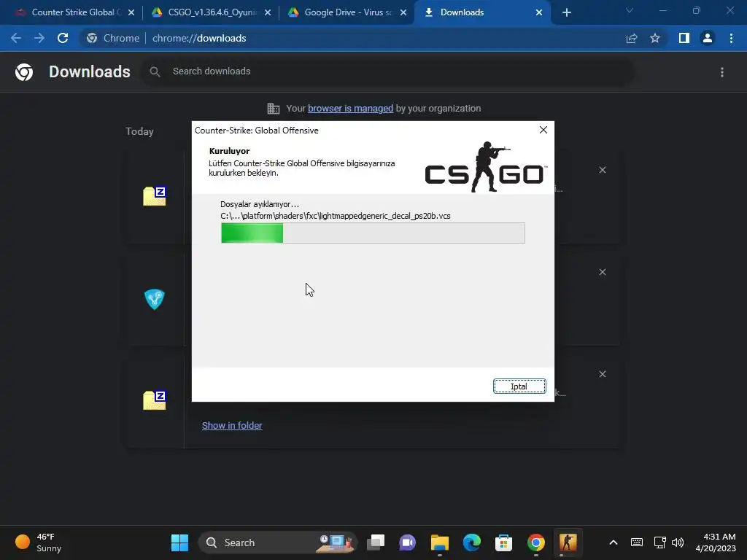The image size is (747, 560).
Task: Open the tab search chevron
Action: (630, 10)
